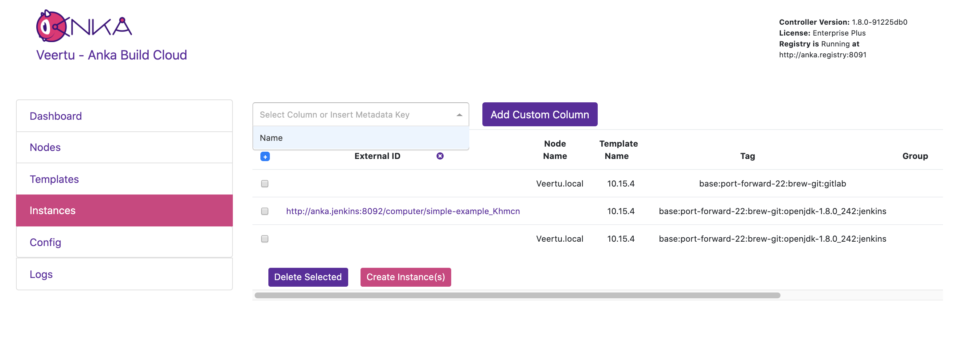Click the Anka logo icon

pos(84,26)
